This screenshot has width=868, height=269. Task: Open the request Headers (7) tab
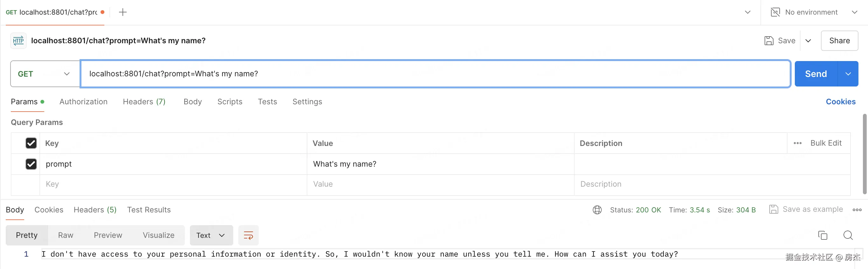[144, 102]
